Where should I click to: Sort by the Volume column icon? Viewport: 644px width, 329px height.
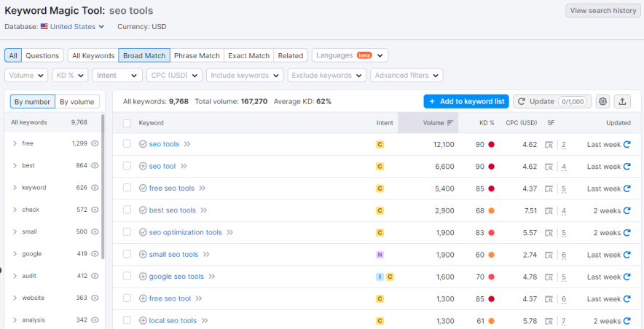click(x=450, y=123)
